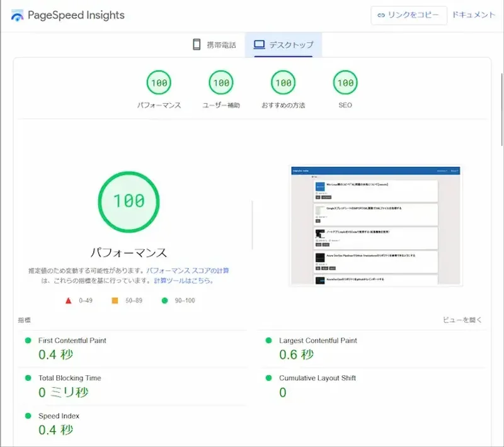Select the パフォーマンス score circle showing 100
This screenshot has width=504, height=447.
159,82
